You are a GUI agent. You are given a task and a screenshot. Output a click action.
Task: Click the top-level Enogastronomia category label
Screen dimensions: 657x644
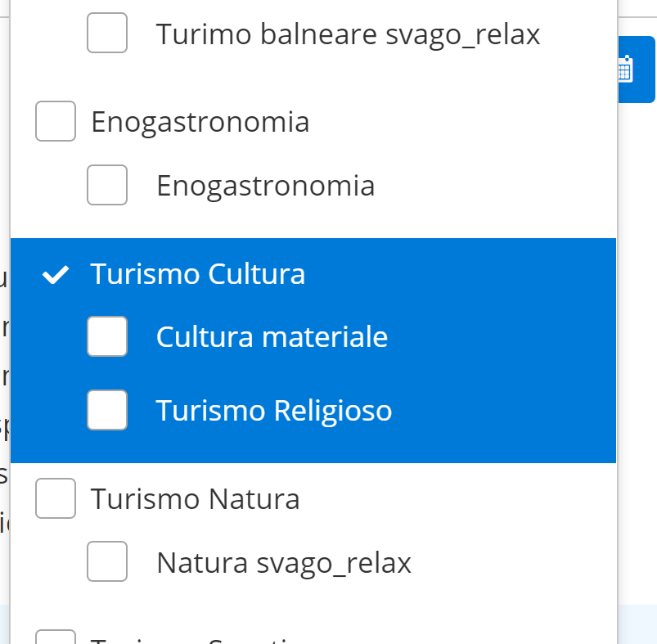click(x=200, y=122)
